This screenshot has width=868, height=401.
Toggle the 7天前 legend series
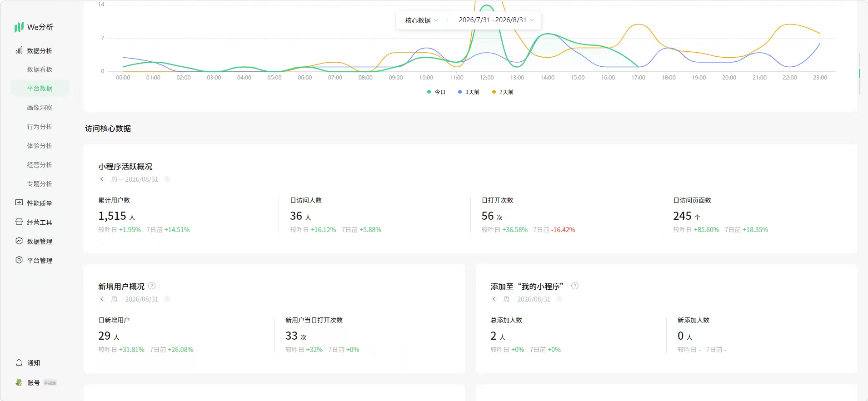[503, 92]
